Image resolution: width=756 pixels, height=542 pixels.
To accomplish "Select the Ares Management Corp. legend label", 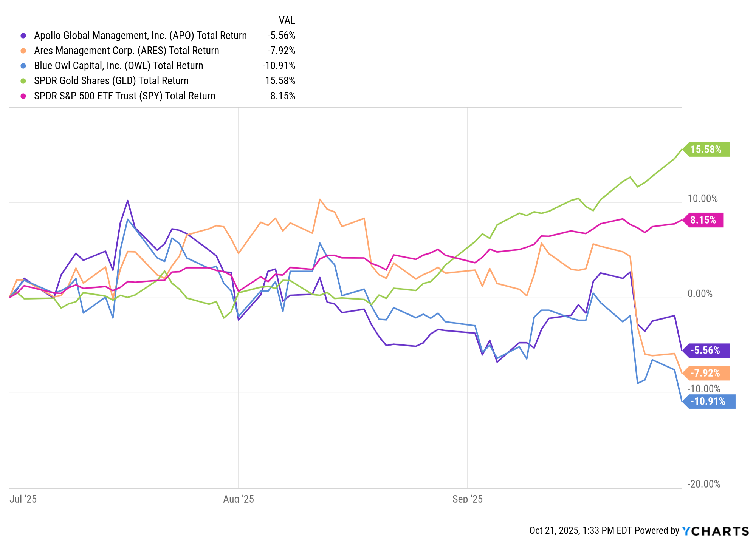I will tap(126, 51).
